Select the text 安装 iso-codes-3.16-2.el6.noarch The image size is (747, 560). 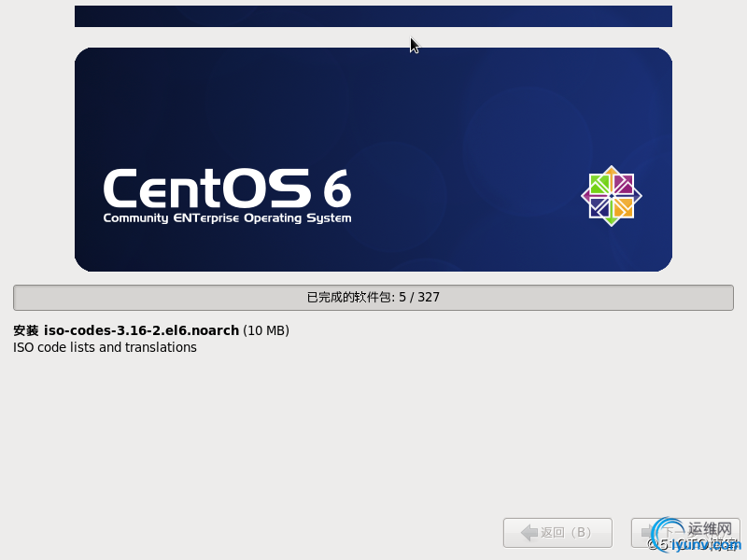(x=126, y=330)
